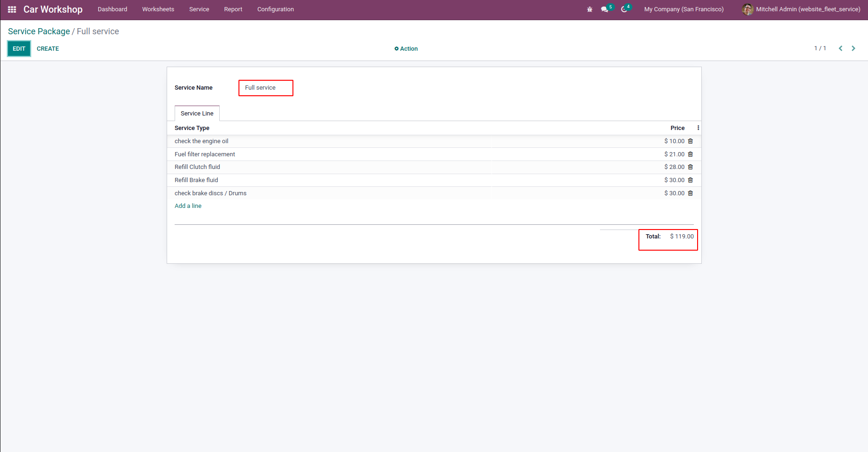The height and width of the screenshot is (452, 868).
Task: Delete the 'check the engine oil' line
Action: (690, 141)
